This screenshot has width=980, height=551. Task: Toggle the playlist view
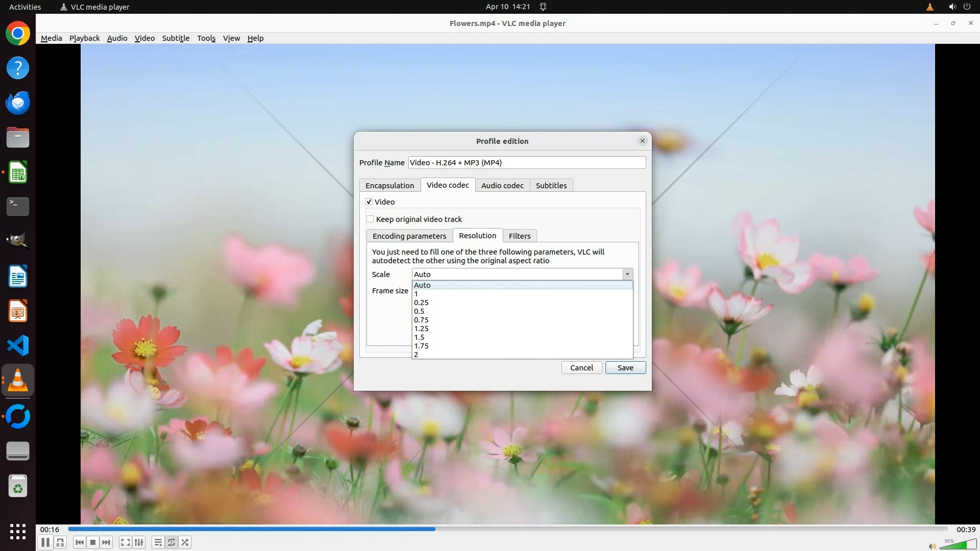point(158,542)
